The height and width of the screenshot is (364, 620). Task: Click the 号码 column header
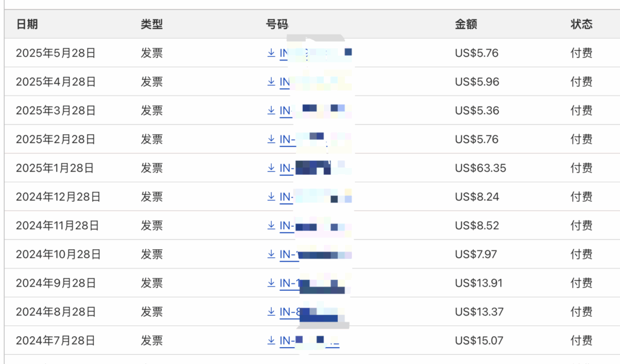277,24
